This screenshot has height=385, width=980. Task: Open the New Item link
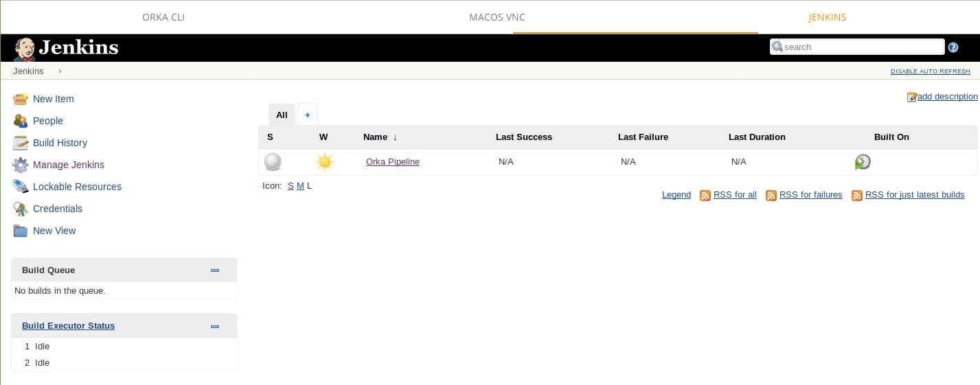[54, 99]
